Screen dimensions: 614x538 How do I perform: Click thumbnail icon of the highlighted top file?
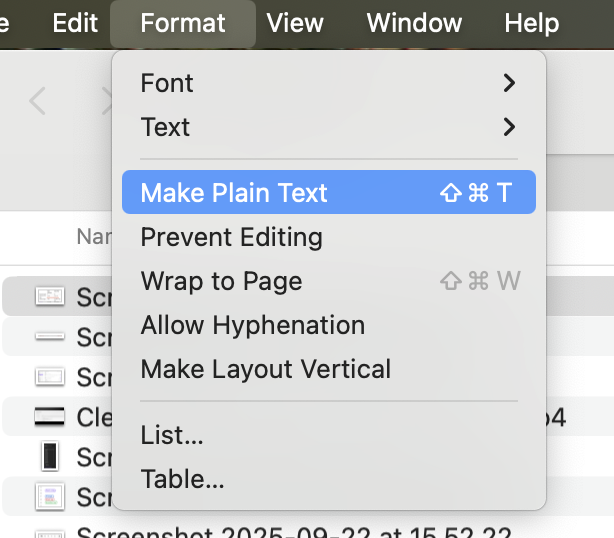click(49, 296)
